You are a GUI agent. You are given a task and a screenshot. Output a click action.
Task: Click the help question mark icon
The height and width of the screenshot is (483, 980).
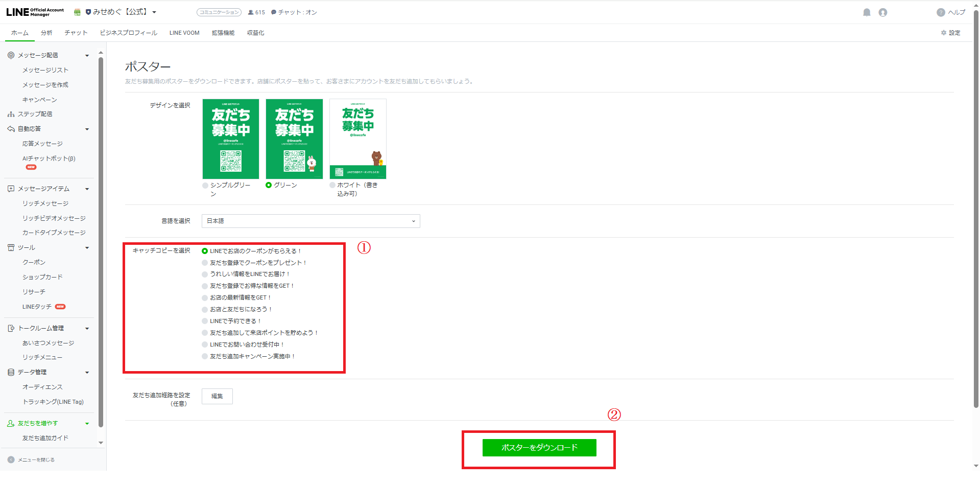(x=941, y=12)
